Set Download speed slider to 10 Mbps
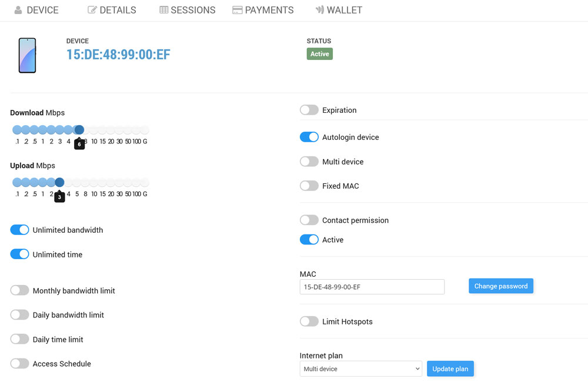 94,130
